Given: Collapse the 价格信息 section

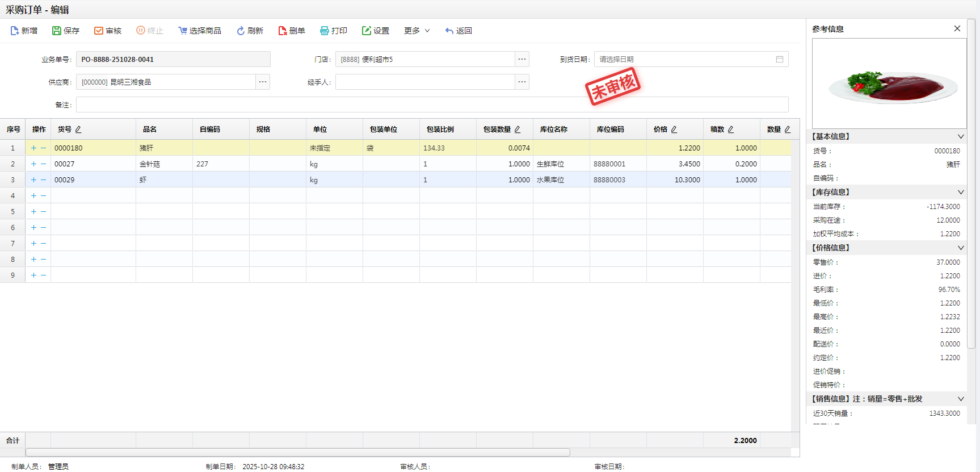Looking at the screenshot, I should [961, 248].
